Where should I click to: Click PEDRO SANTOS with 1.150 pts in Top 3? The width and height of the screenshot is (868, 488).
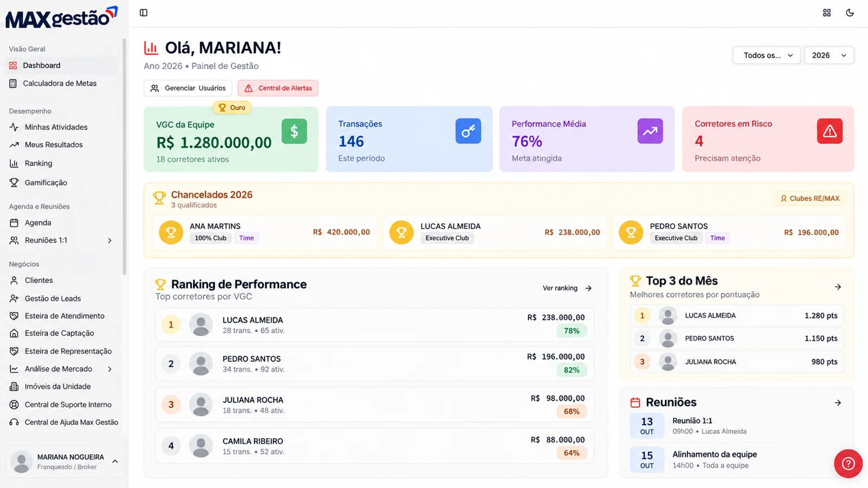tap(737, 338)
